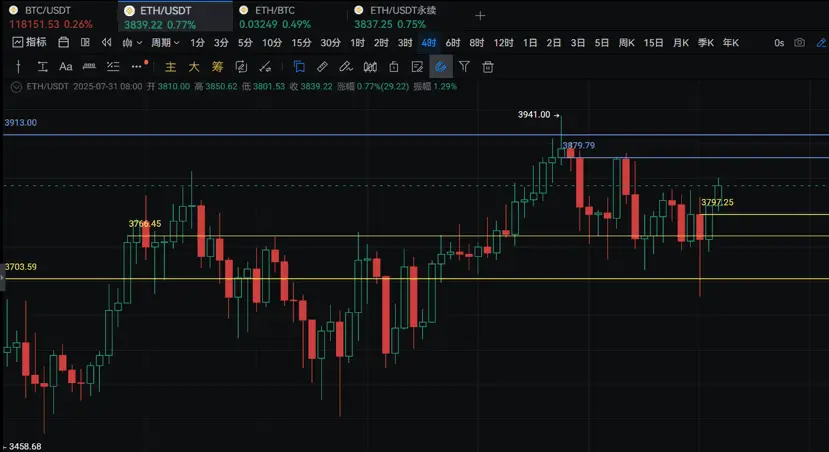This screenshot has height=452, width=829.
Task: Click the 大 large-order indicator icon
Action: point(194,67)
